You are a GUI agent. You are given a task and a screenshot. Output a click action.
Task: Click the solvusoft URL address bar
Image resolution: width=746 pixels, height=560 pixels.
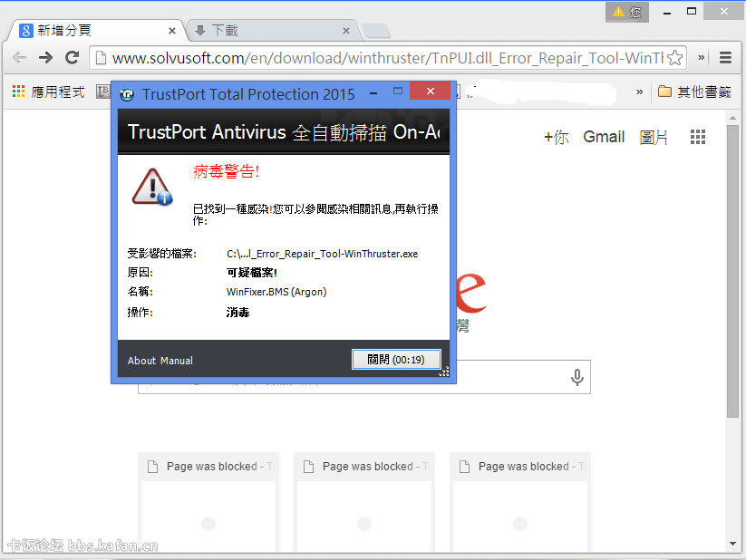coord(381,58)
